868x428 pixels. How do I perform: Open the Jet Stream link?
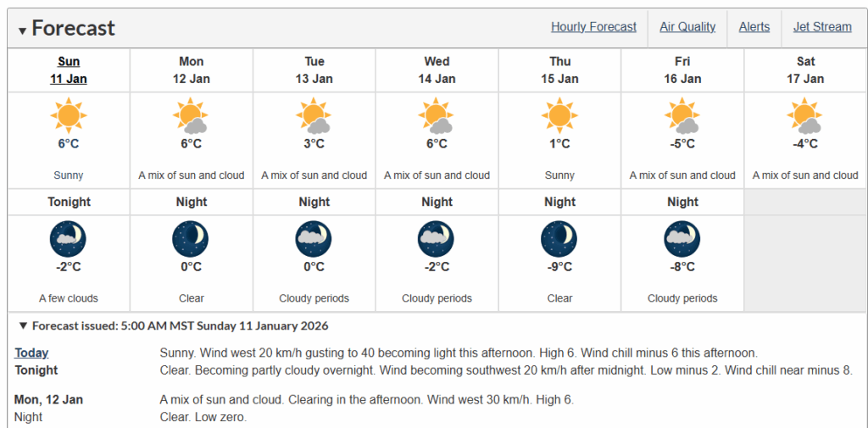(x=822, y=27)
